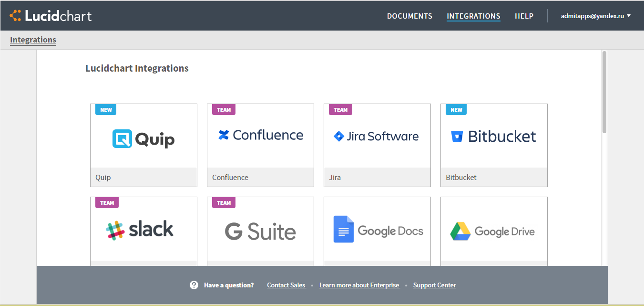Expand the admitapps@yandex.ru account dropdown

[x=595, y=16]
